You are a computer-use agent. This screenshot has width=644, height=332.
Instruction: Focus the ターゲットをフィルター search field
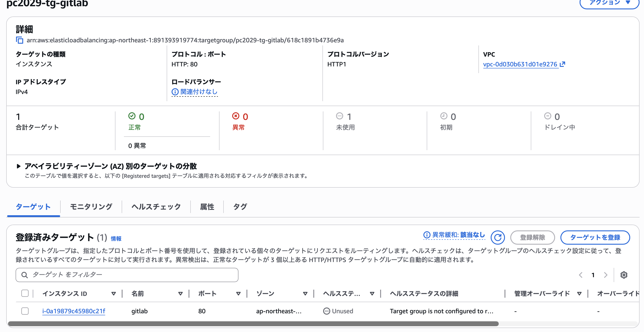(127, 275)
